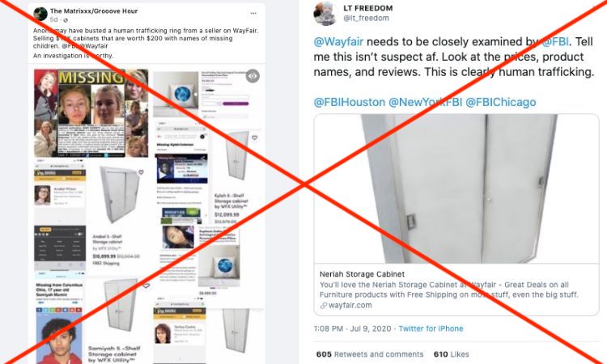This screenshot has width=607, height=364.
Task: Open the @FBIHouston mention
Action: click(x=349, y=102)
